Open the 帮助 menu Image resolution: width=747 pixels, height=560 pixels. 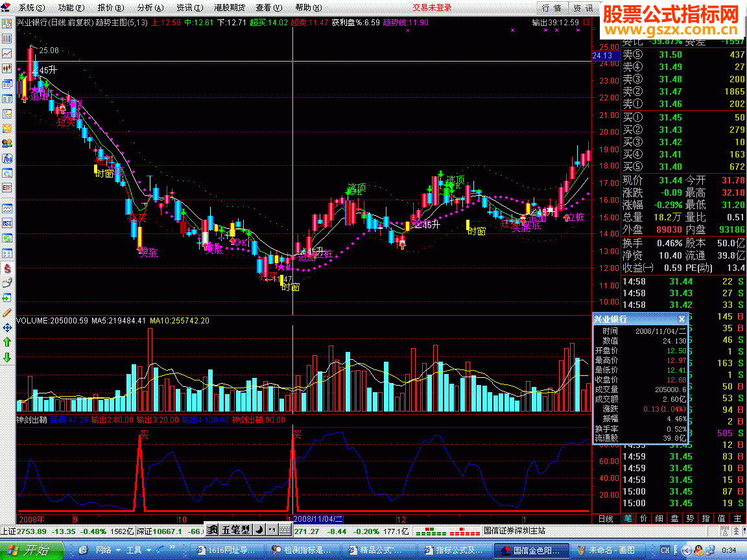click(308, 8)
